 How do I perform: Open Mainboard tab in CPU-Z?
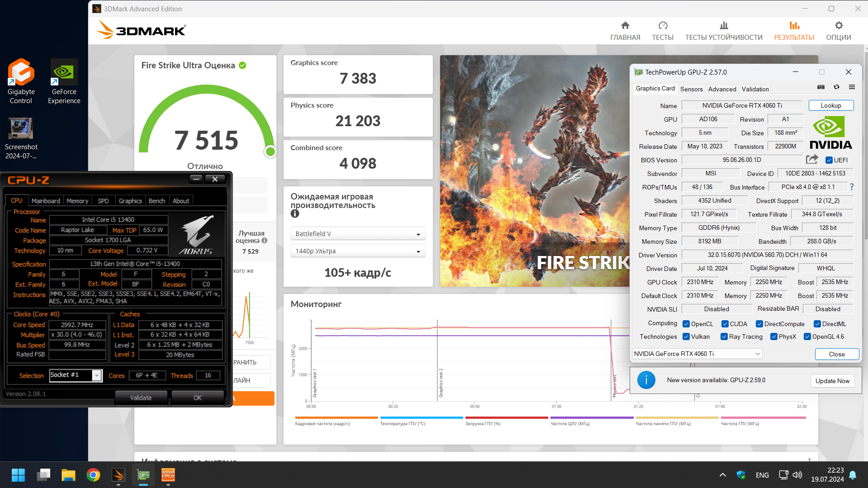tap(46, 201)
